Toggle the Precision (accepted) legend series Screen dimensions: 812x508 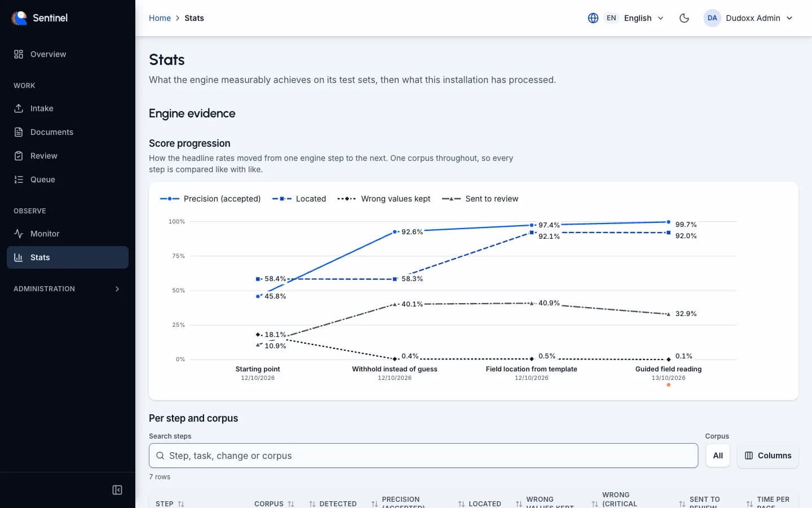(210, 199)
